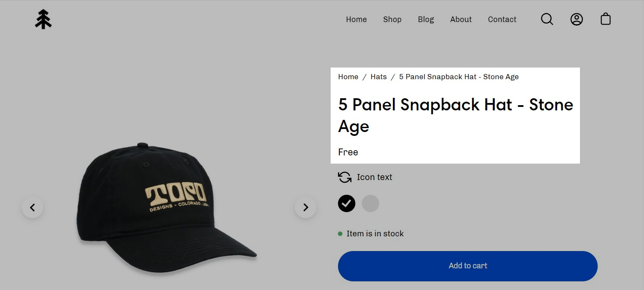This screenshot has height=290, width=644.
Task: Click the circular arrows sync icon
Action: point(345,177)
